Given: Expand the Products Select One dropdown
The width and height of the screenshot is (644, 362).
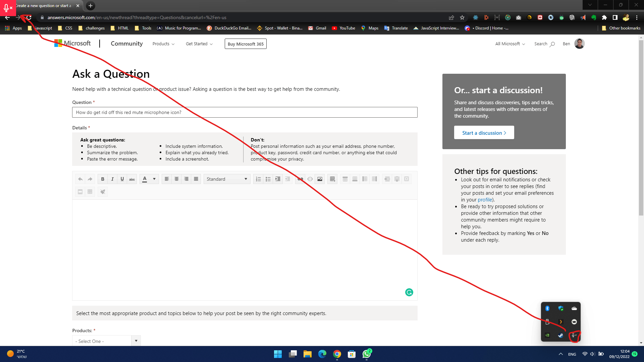Looking at the screenshot, I should point(106,341).
